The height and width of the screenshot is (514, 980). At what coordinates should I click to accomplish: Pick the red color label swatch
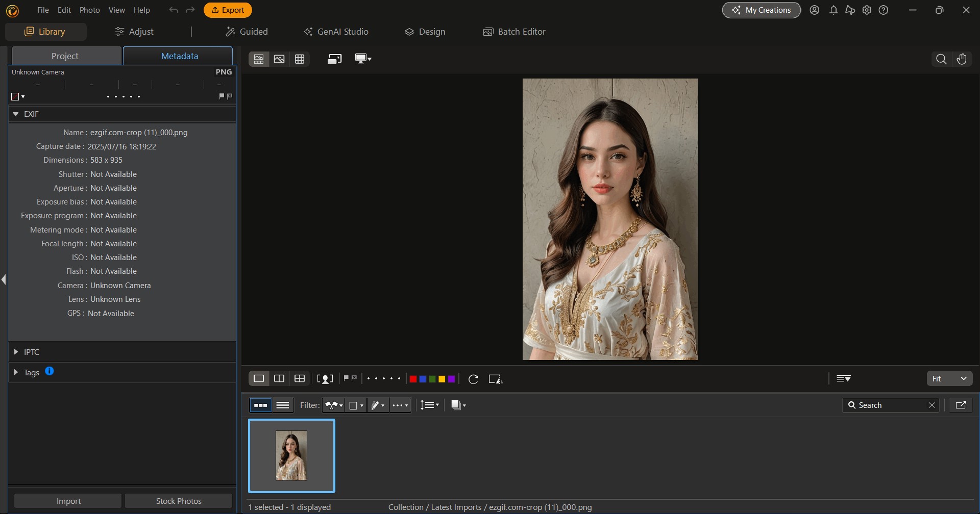click(413, 378)
